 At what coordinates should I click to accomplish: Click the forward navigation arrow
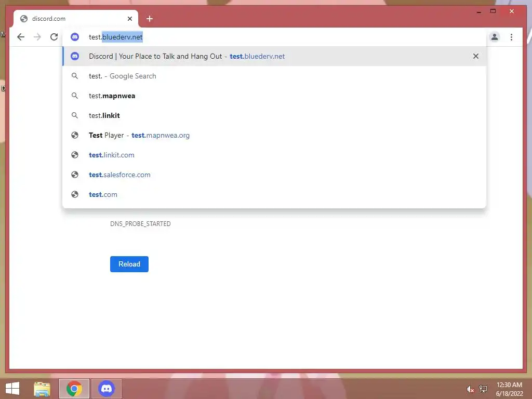click(x=37, y=37)
